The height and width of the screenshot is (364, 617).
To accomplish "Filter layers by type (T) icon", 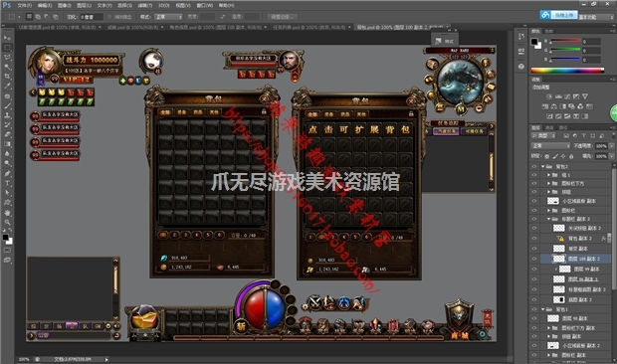I will point(584,135).
